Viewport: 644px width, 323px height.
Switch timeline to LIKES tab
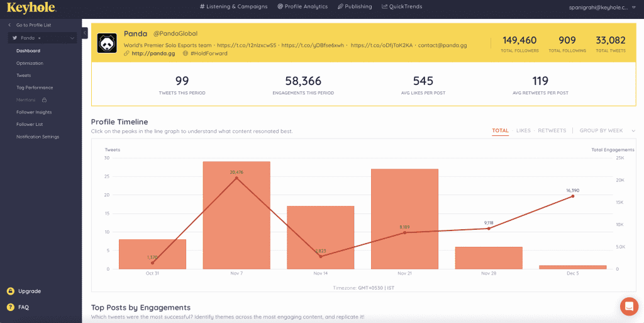pos(523,131)
